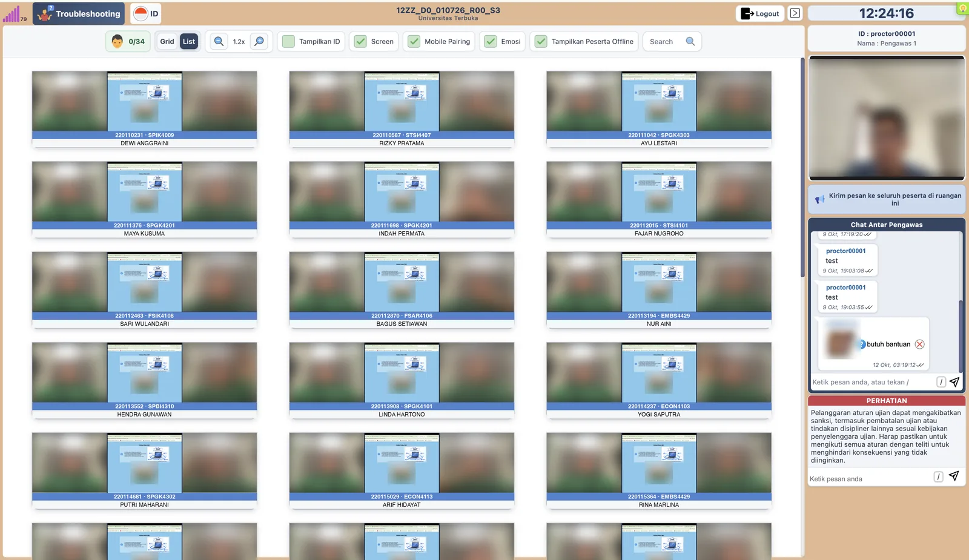
Task: Open INDAH PERMATA's shared screen thumbnail
Action: pyautogui.click(x=402, y=192)
